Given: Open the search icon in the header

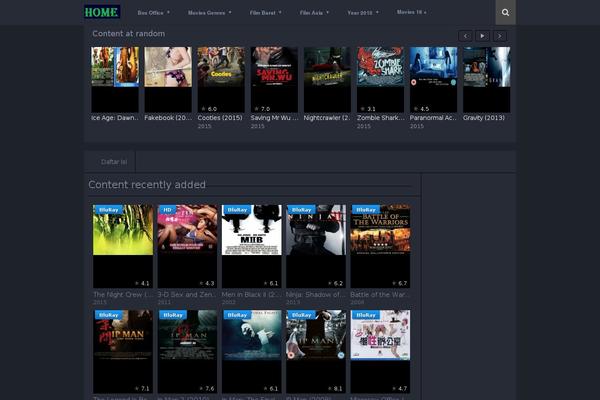Looking at the screenshot, I should [x=505, y=12].
